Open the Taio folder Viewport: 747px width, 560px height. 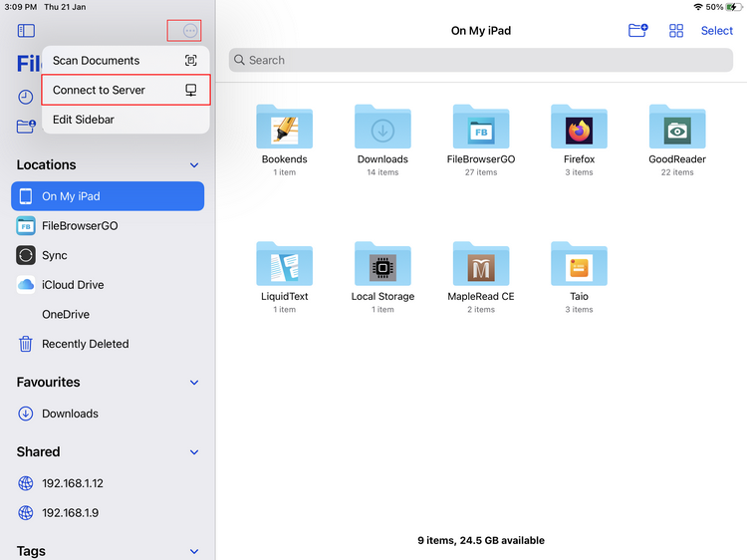[579, 278]
